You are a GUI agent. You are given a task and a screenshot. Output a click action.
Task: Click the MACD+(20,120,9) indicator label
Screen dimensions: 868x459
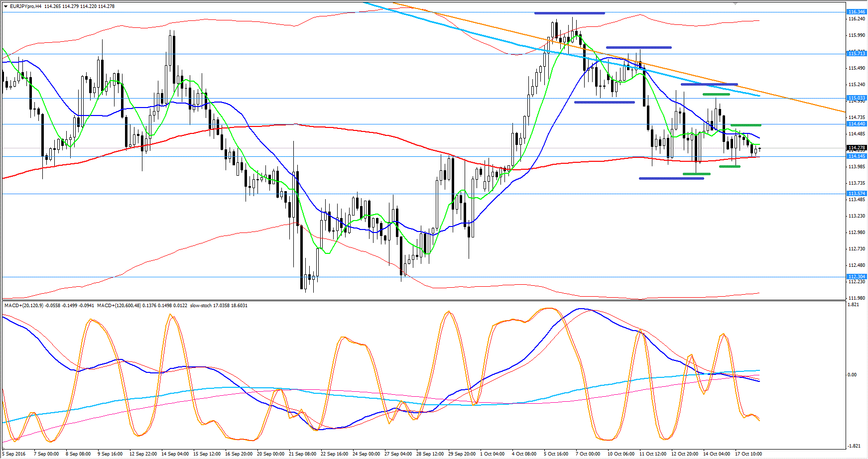click(x=24, y=305)
